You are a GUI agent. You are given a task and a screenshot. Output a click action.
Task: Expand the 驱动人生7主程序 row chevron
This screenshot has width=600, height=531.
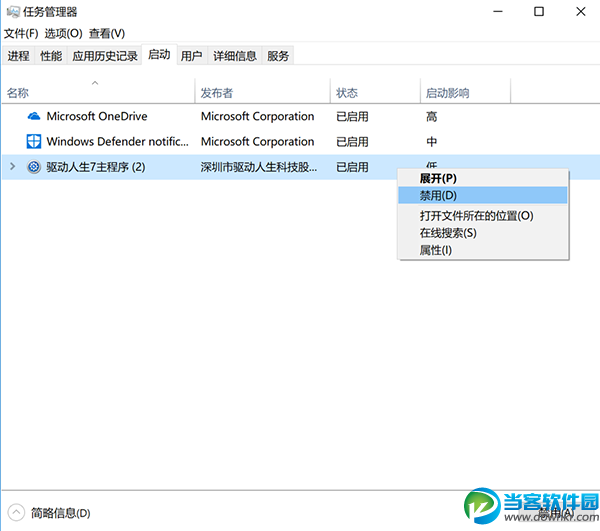coord(13,166)
